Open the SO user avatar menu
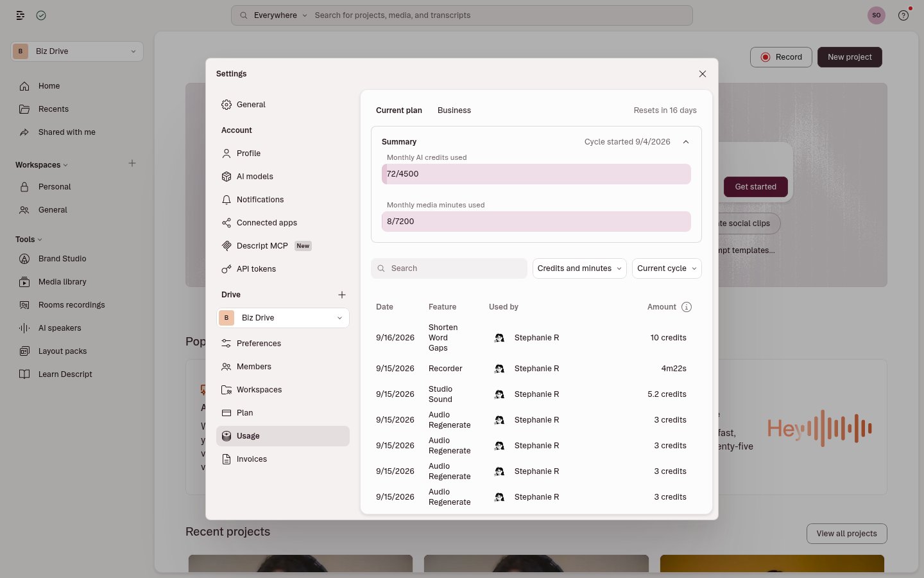Image resolution: width=924 pixels, height=578 pixels. click(x=877, y=15)
